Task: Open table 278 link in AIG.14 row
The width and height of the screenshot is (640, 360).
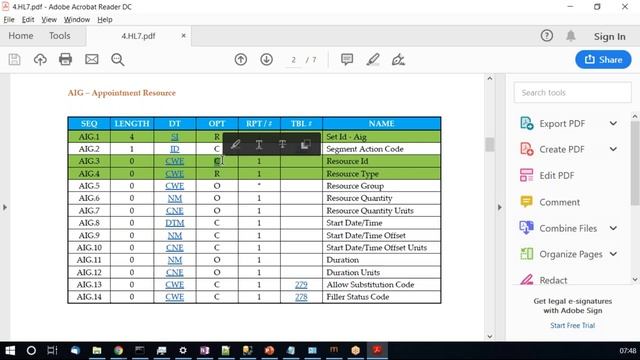Action: pos(301,297)
